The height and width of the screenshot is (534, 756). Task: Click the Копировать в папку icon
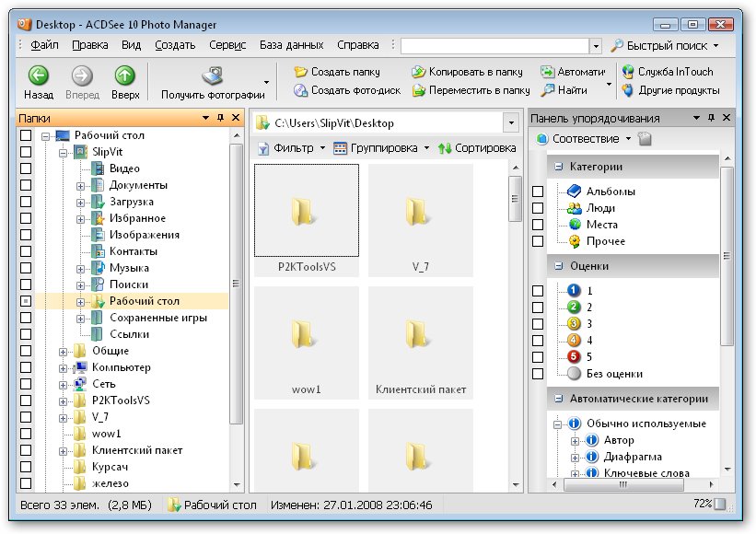tap(418, 72)
